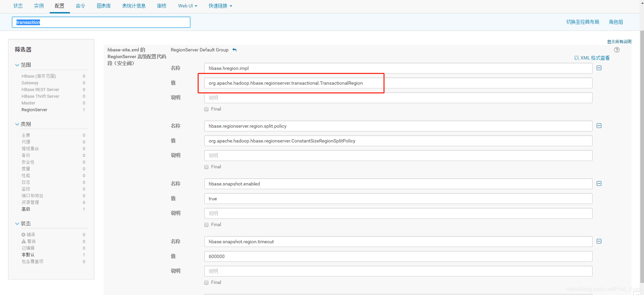Filter by Master scope

[x=28, y=103]
